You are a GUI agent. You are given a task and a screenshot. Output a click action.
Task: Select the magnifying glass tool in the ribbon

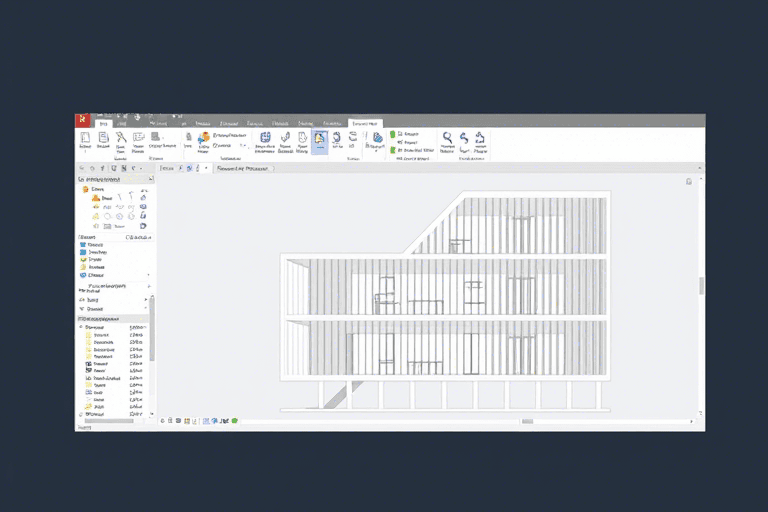(x=447, y=138)
